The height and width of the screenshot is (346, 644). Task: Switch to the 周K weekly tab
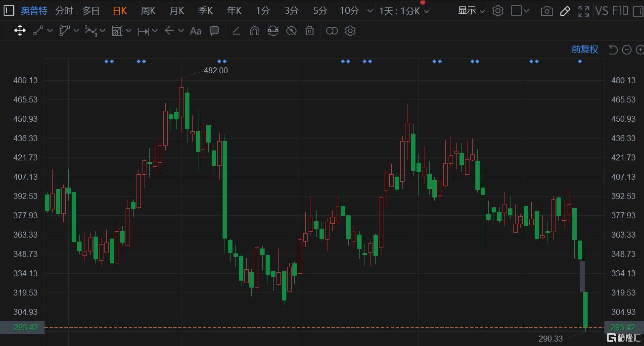(148, 10)
